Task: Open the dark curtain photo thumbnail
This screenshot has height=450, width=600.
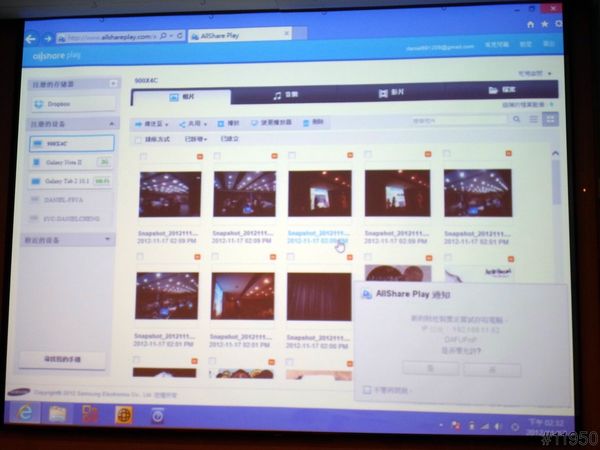Action: pyautogui.click(x=319, y=297)
